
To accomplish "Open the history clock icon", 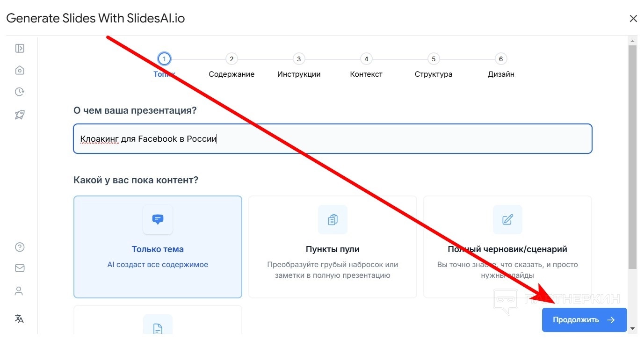I will click(20, 92).
